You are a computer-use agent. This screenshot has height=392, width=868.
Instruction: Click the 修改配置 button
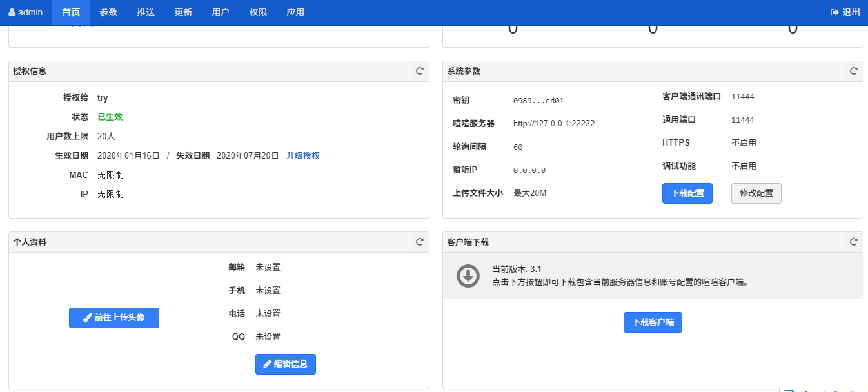756,193
